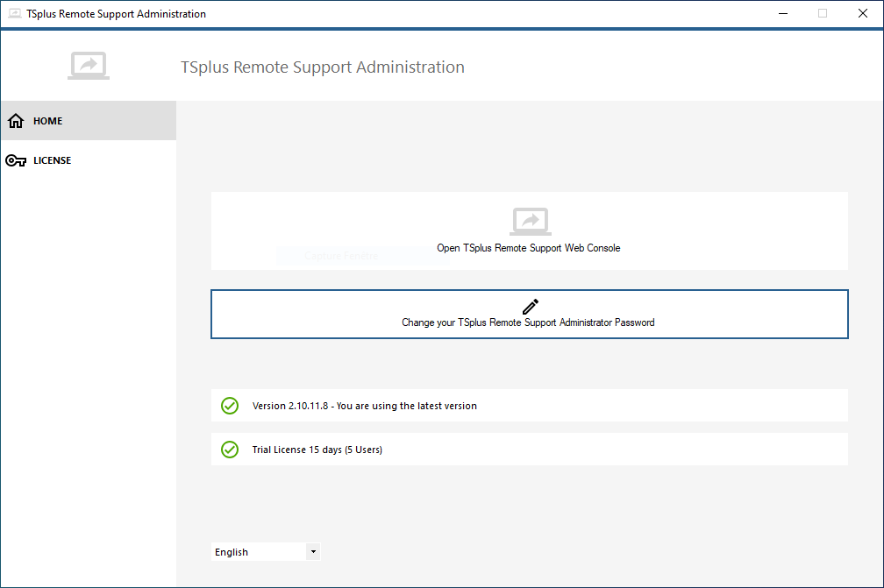Select the Home icon in the sidebar
The height and width of the screenshot is (588, 884).
point(15,120)
